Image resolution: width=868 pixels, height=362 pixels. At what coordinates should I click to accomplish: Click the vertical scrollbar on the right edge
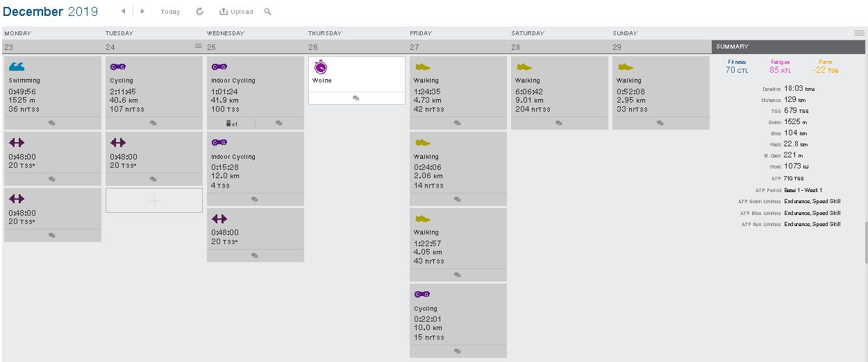[x=866, y=243]
